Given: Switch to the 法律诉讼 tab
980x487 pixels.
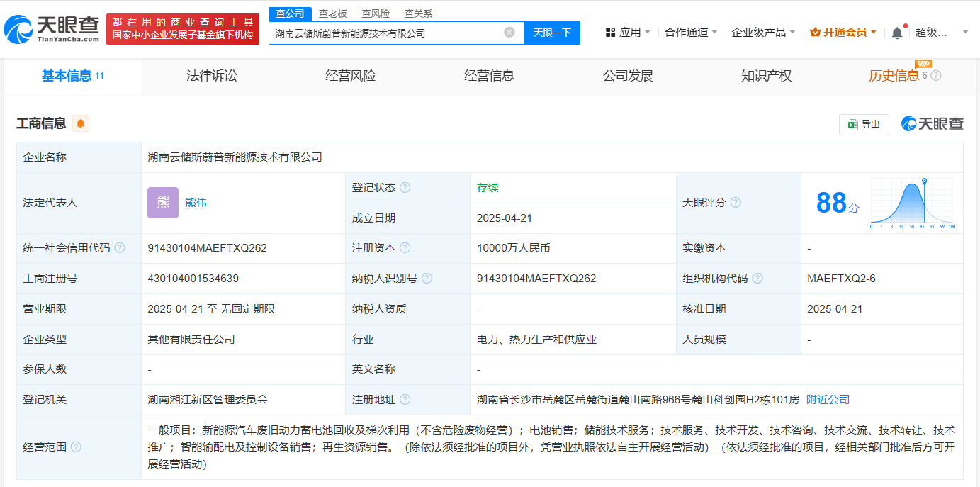Looking at the screenshot, I should [x=211, y=76].
